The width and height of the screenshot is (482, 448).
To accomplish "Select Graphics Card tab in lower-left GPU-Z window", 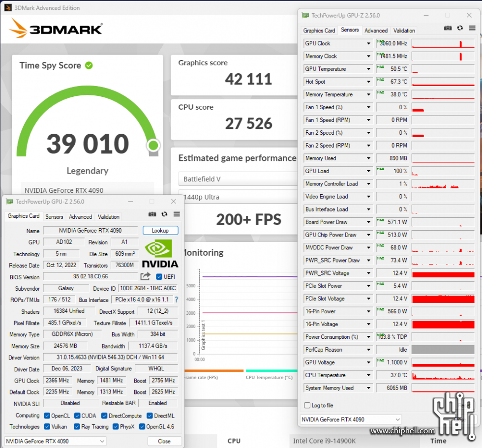I will tap(24, 216).
